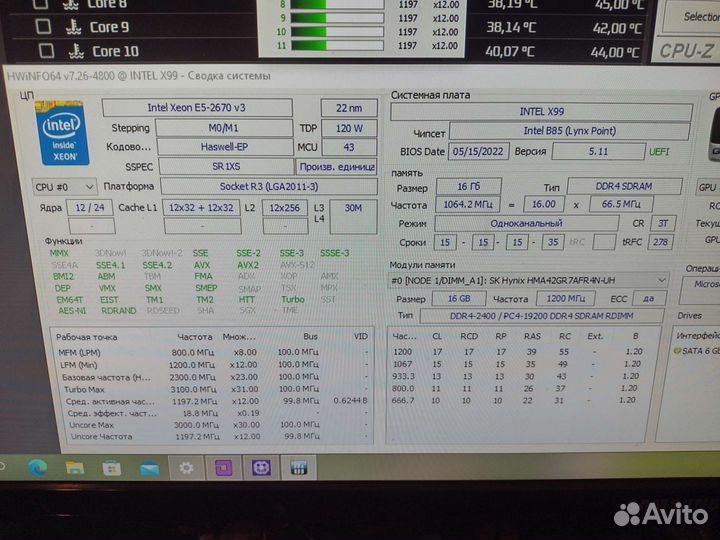This screenshot has width=720, height=540.
Task: Click the load bar for thread 9
Action: click(x=337, y=18)
